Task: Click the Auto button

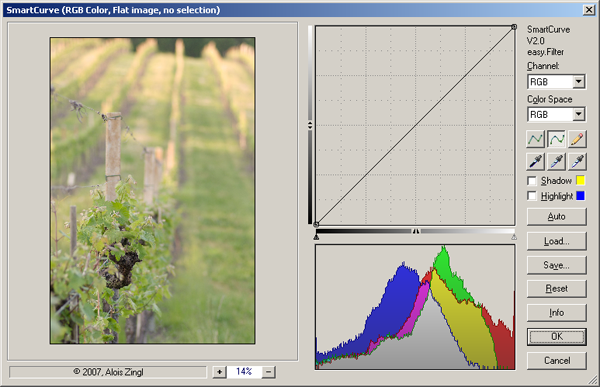Action: [556, 217]
